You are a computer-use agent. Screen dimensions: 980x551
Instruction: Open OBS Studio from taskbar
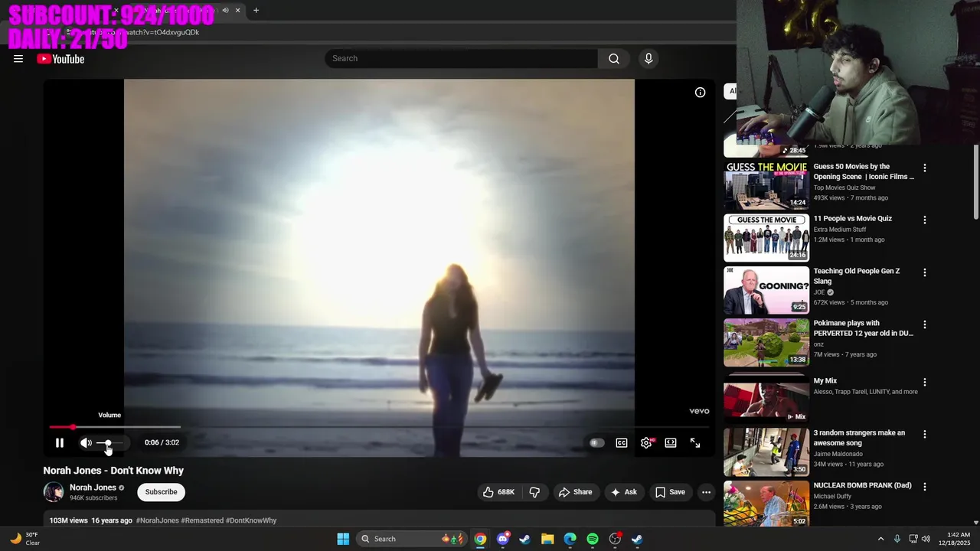point(615,539)
